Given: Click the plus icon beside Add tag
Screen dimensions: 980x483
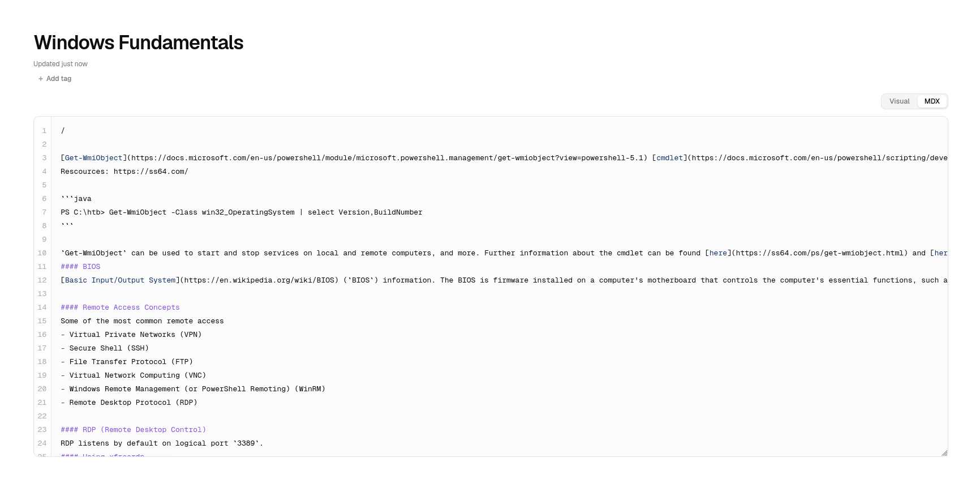Looking at the screenshot, I should (x=41, y=79).
